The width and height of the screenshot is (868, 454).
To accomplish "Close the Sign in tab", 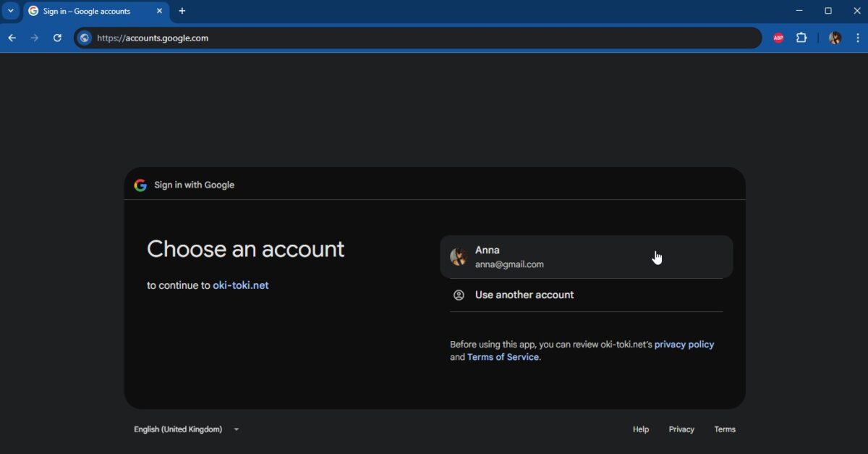I will click(159, 11).
